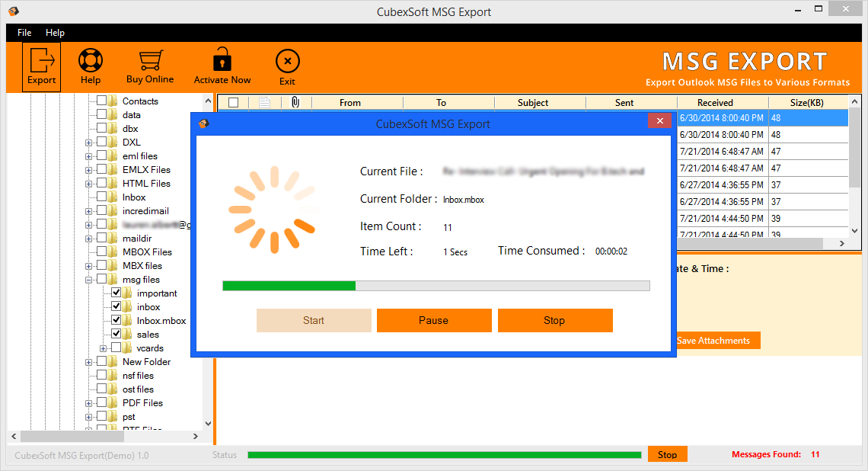Click the status bar progress bar
Image resolution: width=868 pixels, height=471 pixels.
click(x=445, y=455)
